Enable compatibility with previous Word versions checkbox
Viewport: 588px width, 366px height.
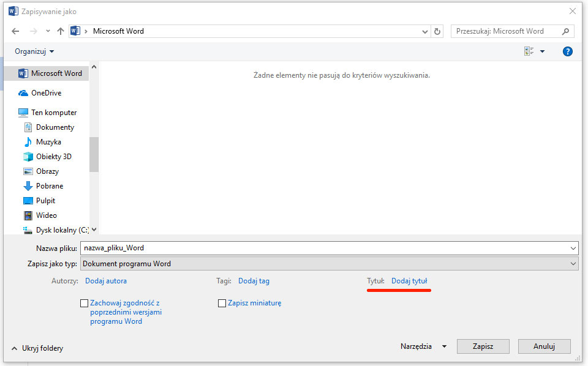tap(85, 303)
